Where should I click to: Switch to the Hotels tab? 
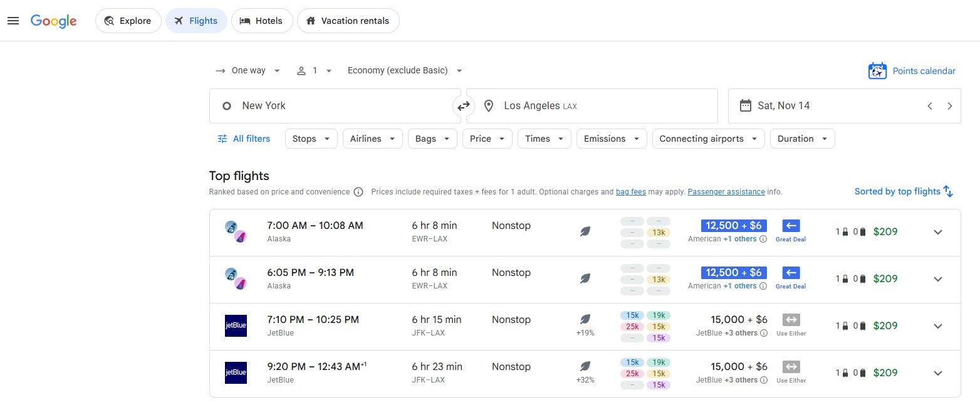coord(261,21)
